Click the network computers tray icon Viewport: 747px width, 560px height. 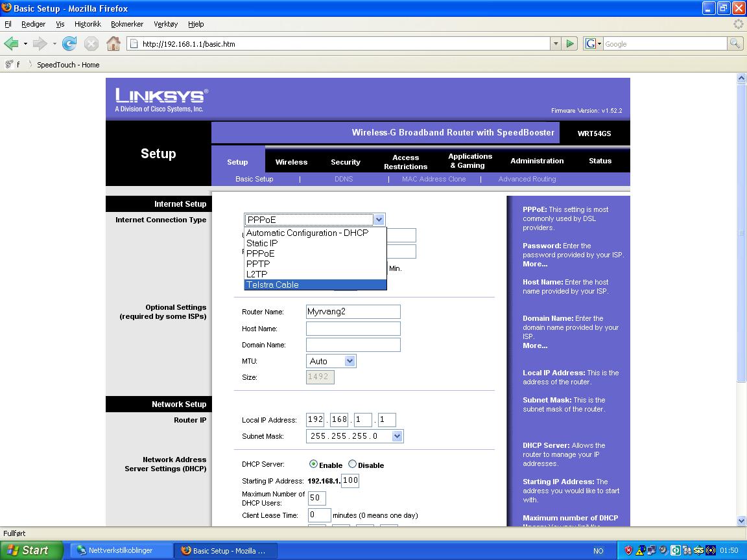651,550
